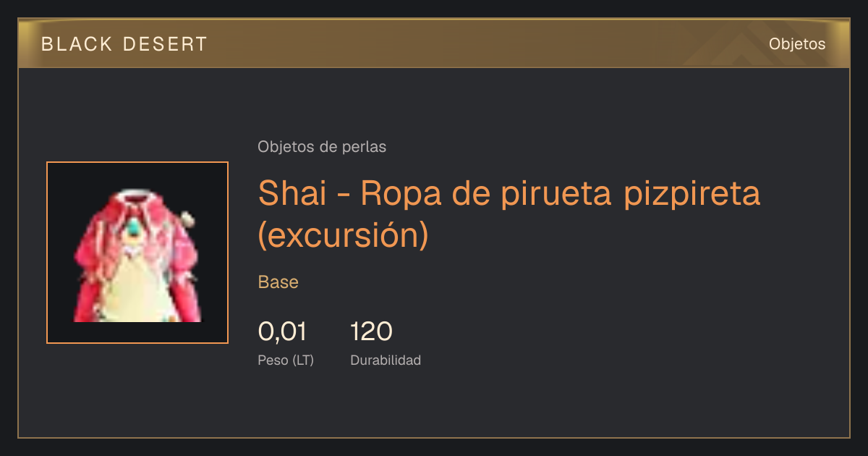This screenshot has height=456, width=868.
Task: Select the Base grade label
Action: click(278, 282)
